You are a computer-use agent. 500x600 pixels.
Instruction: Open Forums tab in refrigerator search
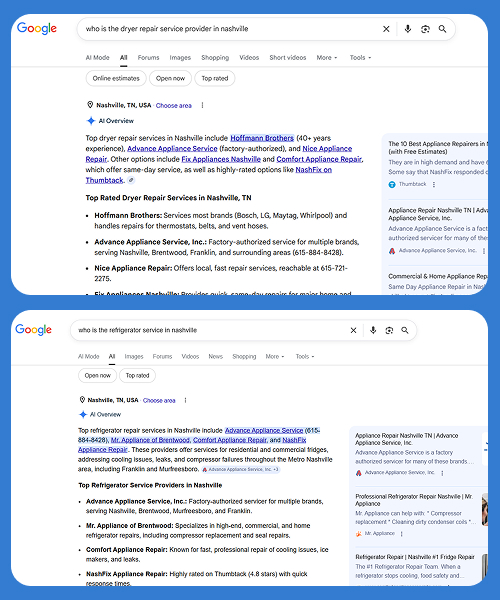tap(162, 357)
